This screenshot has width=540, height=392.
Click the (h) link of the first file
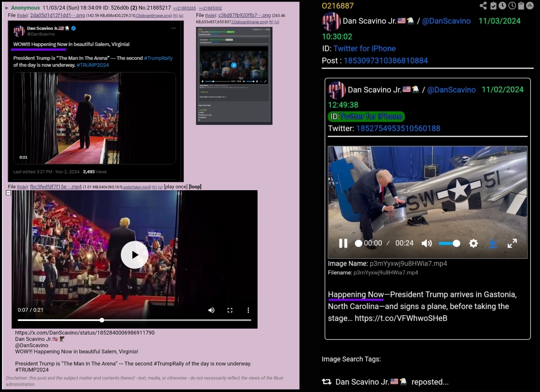(x=175, y=16)
